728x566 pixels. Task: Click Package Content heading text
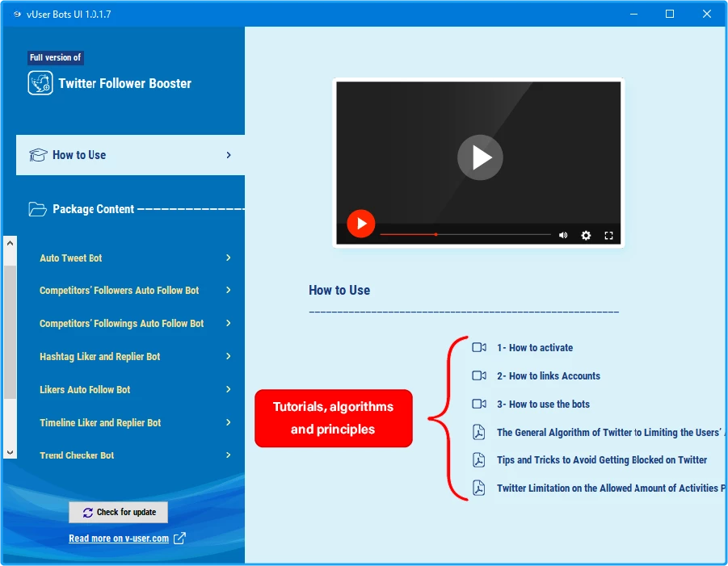pos(93,209)
